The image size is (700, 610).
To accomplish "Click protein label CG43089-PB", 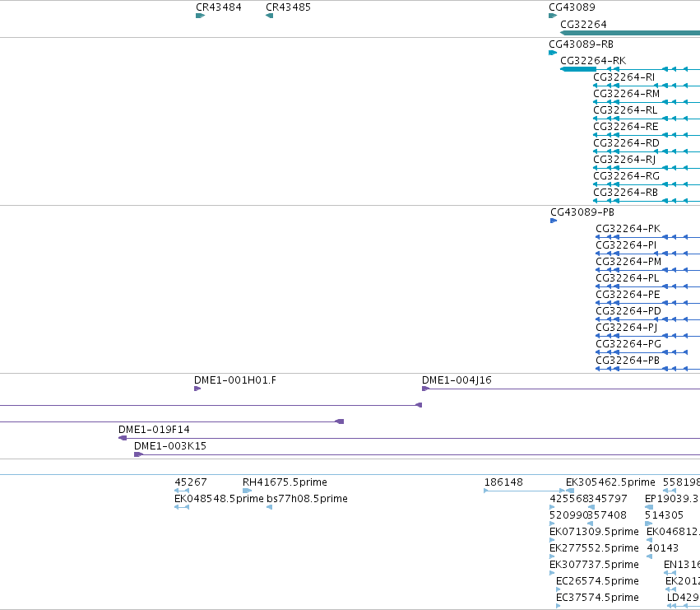I will tap(582, 212).
